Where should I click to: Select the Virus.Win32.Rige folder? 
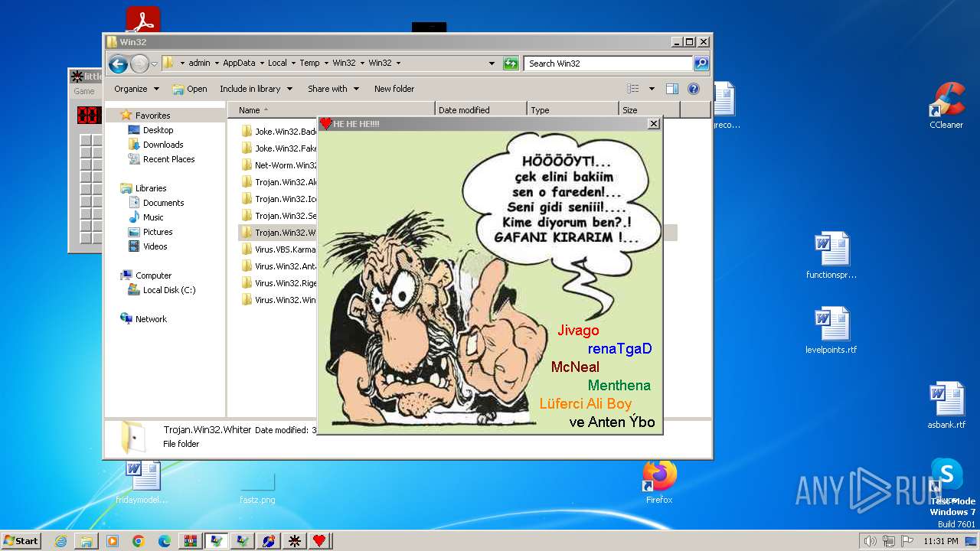click(279, 283)
